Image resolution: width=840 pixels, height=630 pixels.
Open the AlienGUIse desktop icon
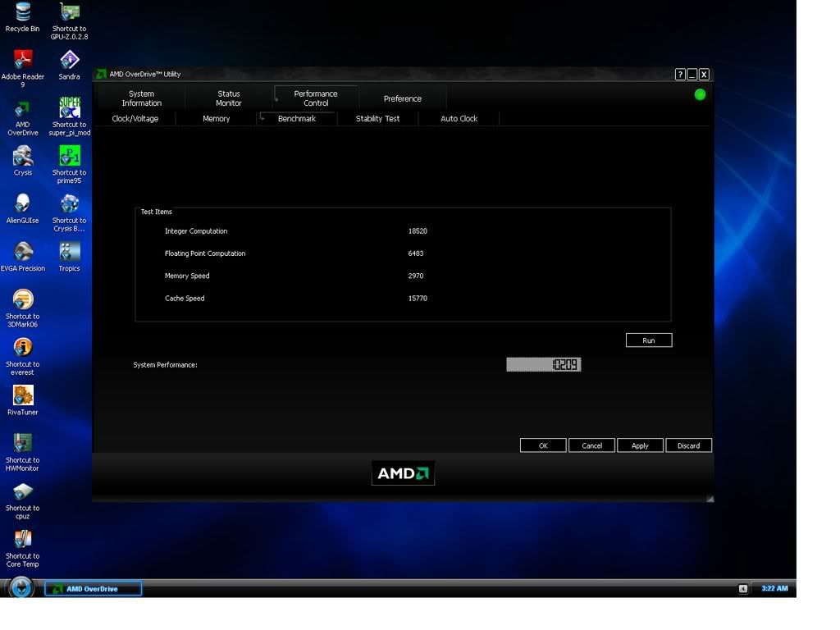coord(22,208)
